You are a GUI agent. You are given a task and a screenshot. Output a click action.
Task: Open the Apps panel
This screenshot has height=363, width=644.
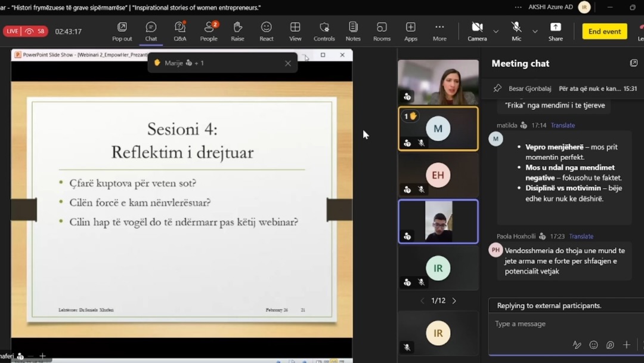[x=410, y=31]
